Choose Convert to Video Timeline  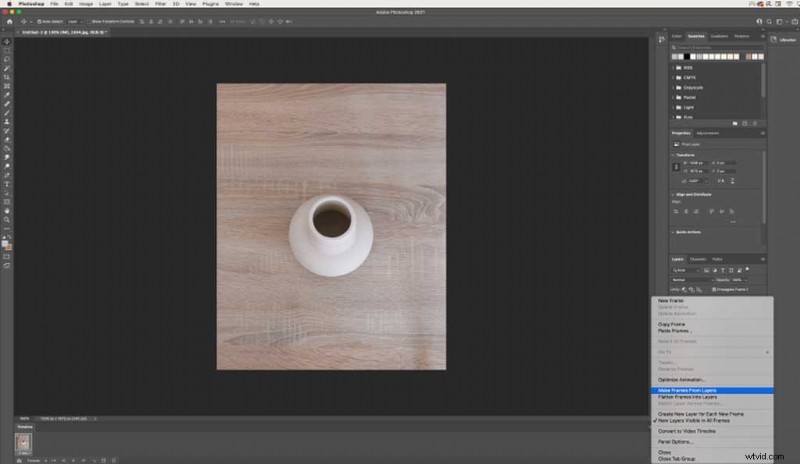(x=712, y=431)
